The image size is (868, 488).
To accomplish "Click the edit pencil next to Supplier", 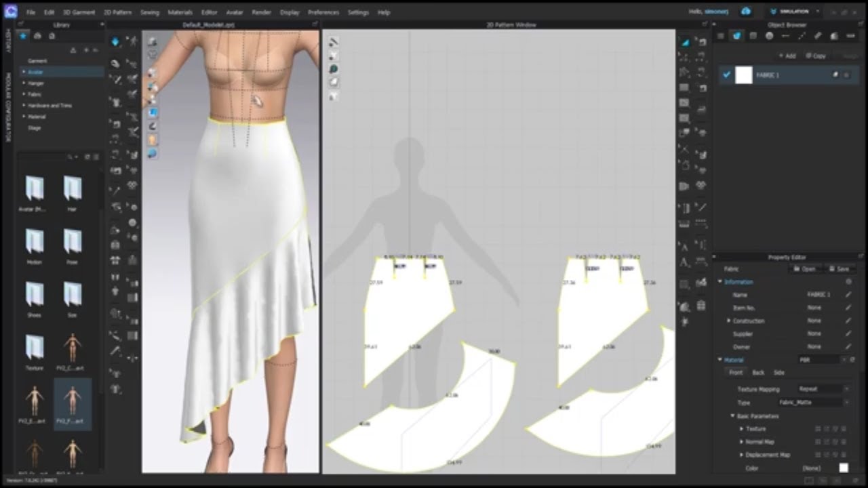I will pyautogui.click(x=848, y=333).
